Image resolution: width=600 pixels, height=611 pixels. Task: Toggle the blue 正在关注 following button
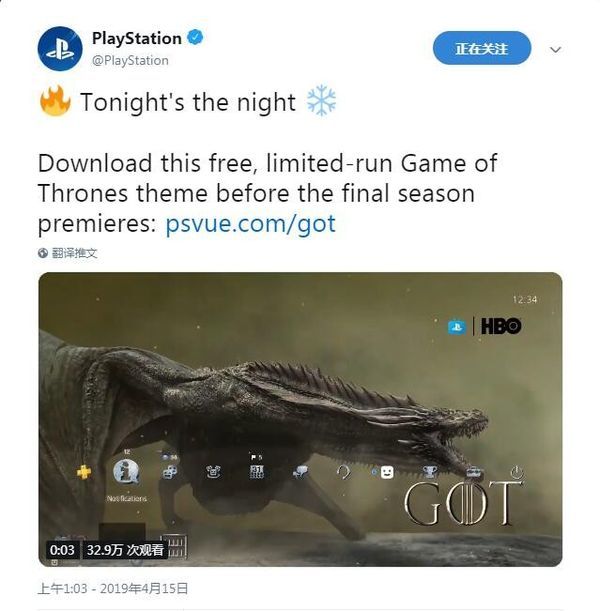[x=482, y=48]
